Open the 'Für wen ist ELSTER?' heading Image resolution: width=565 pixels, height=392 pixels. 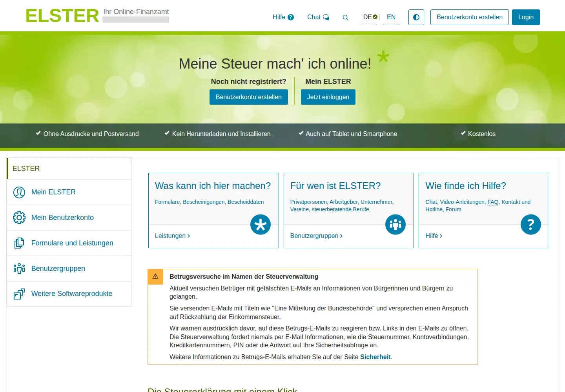(335, 186)
